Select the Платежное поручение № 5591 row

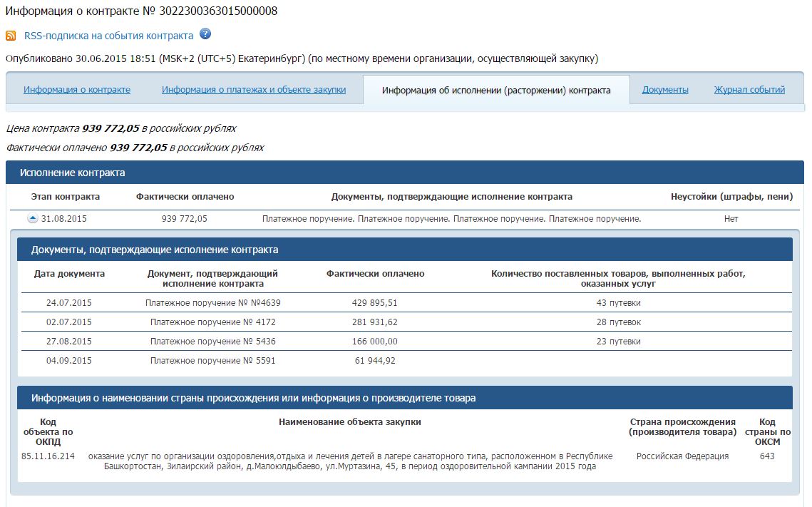coord(212,361)
